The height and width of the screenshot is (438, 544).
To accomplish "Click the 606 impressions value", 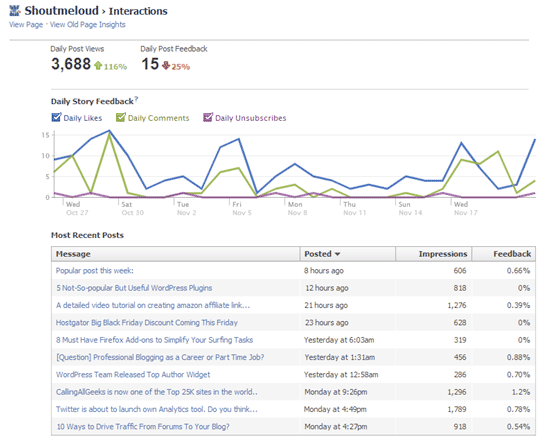I will (460, 271).
